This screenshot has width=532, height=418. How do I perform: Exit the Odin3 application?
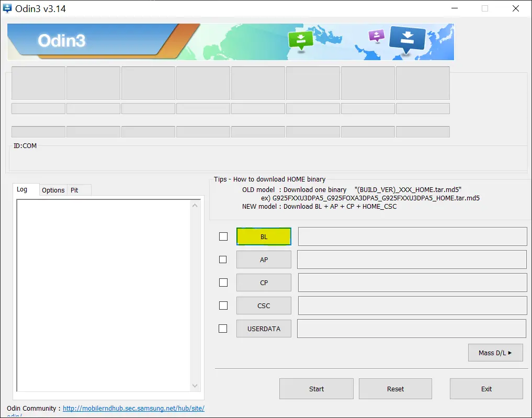(486, 389)
